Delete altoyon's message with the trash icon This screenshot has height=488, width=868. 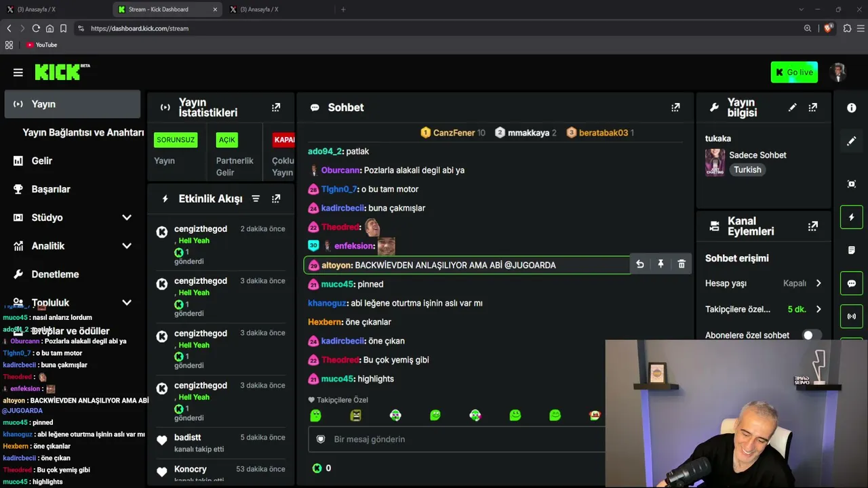(682, 264)
